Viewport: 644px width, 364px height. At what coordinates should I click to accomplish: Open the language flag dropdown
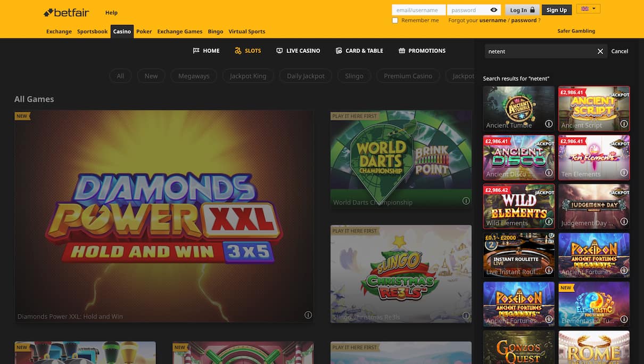(588, 8)
